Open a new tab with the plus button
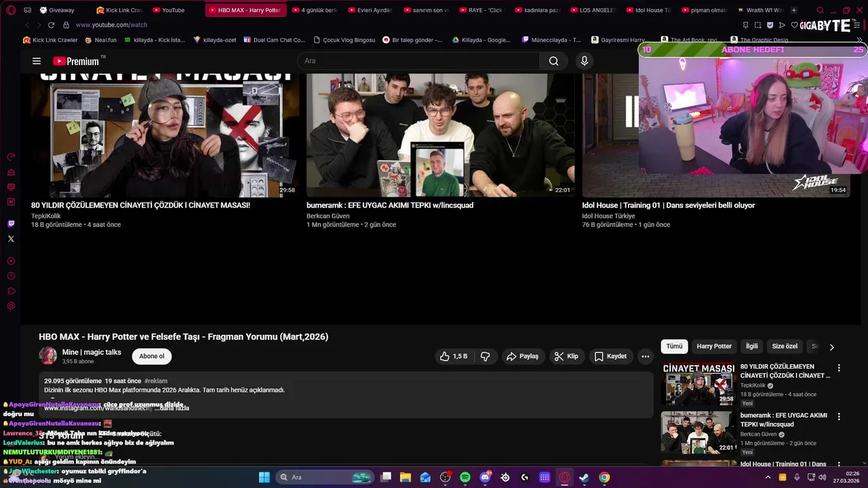The height and width of the screenshot is (488, 868). [x=794, y=10]
